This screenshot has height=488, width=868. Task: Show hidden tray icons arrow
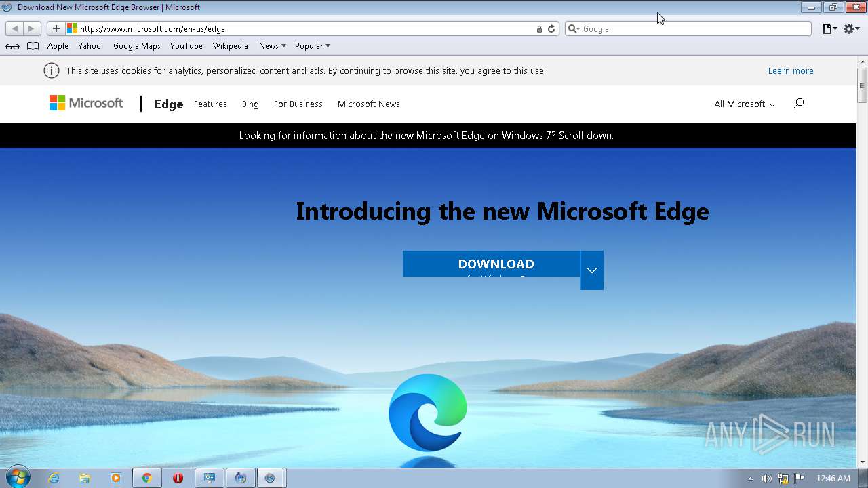pyautogui.click(x=750, y=479)
